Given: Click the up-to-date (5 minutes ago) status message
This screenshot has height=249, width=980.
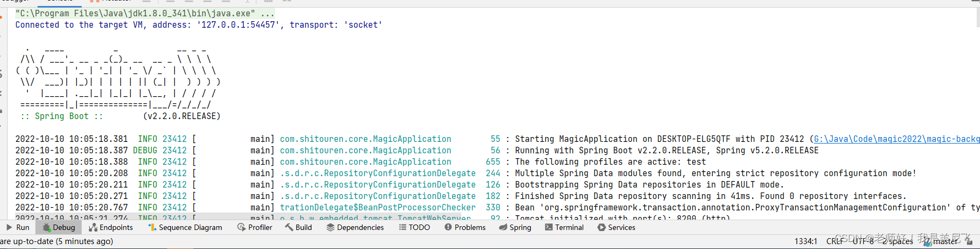Looking at the screenshot, I should tap(57, 241).
